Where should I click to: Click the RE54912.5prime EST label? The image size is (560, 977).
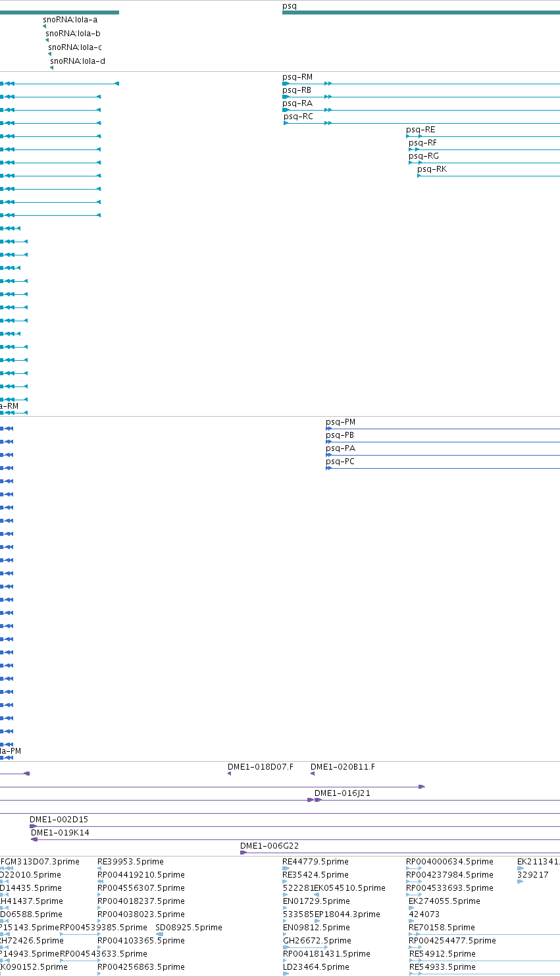(x=442, y=954)
